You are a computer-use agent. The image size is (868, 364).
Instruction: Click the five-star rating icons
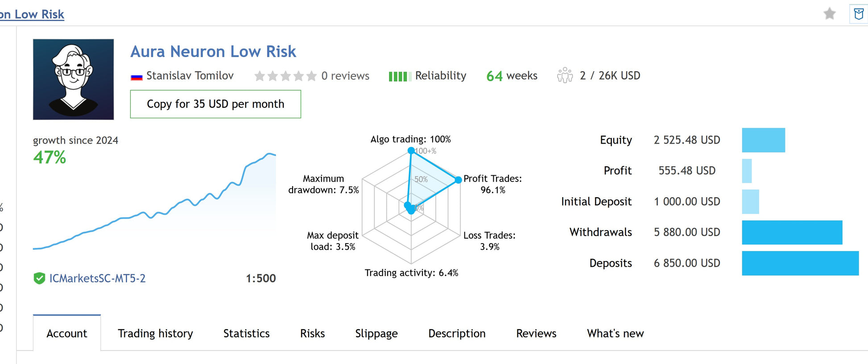(x=285, y=76)
